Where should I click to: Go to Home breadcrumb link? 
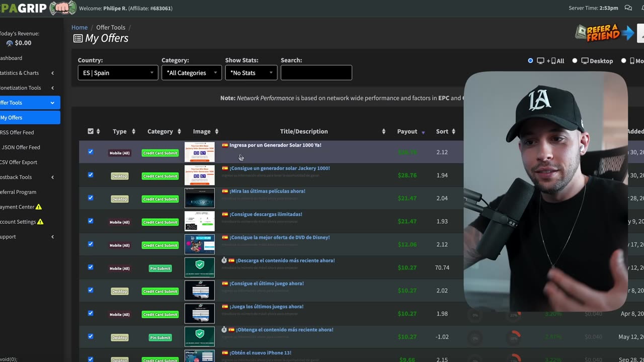tap(79, 28)
